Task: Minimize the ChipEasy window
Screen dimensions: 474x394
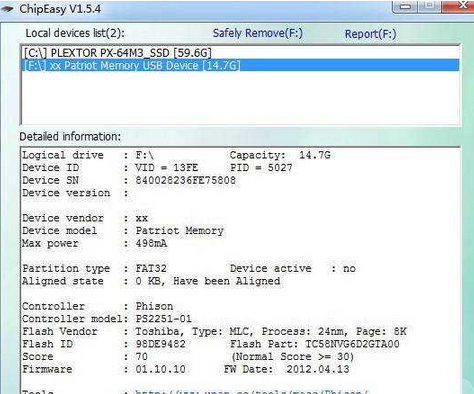Action: click(405, 6)
